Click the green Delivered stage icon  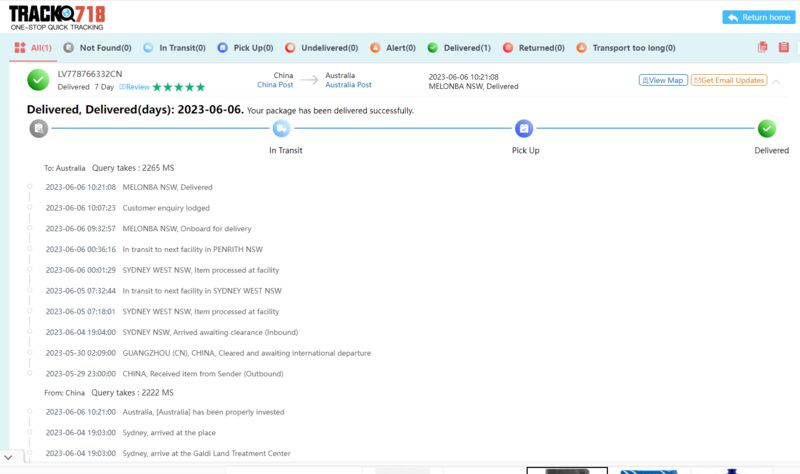766,129
